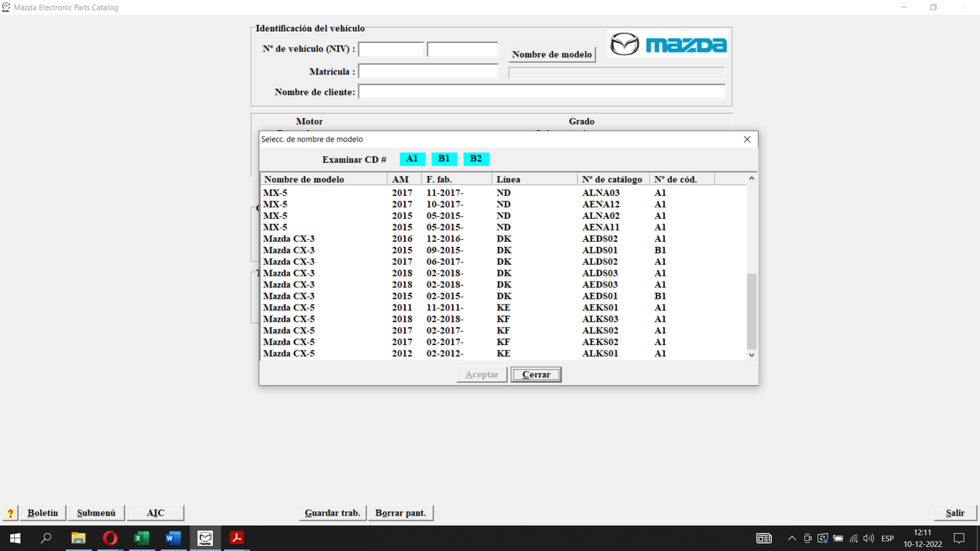Click the news and interests taskbar icon
Viewport: 980px width, 551px height.
(764, 538)
